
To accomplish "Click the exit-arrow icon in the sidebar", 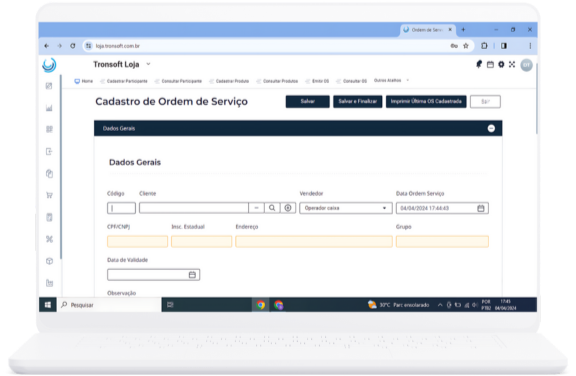I will click(49, 151).
